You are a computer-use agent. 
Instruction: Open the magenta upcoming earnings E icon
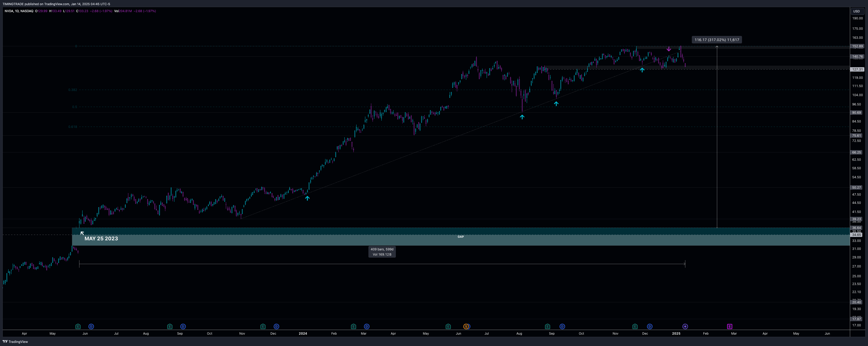(730, 326)
